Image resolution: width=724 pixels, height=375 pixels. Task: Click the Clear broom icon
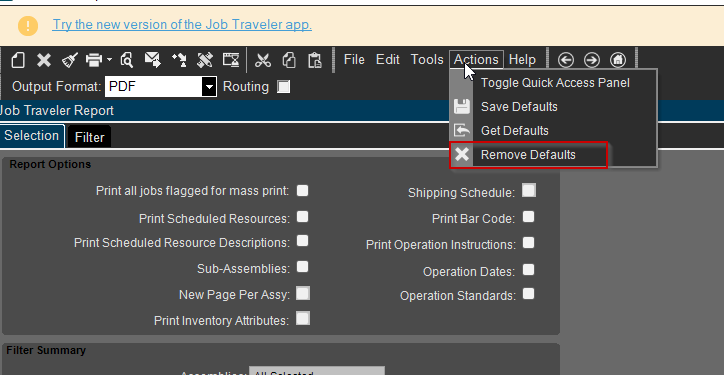70,60
